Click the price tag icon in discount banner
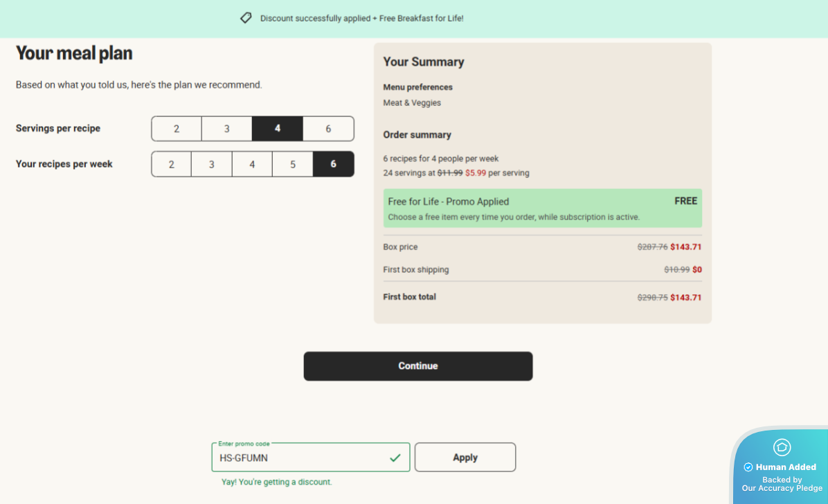Screen dimensions: 828x504 click(x=246, y=18)
